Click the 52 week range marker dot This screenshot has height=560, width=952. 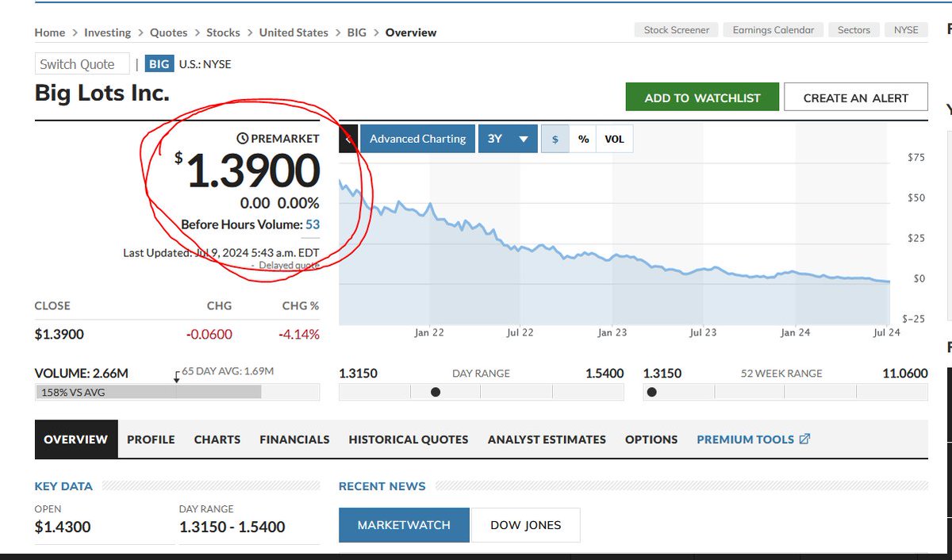tap(652, 392)
